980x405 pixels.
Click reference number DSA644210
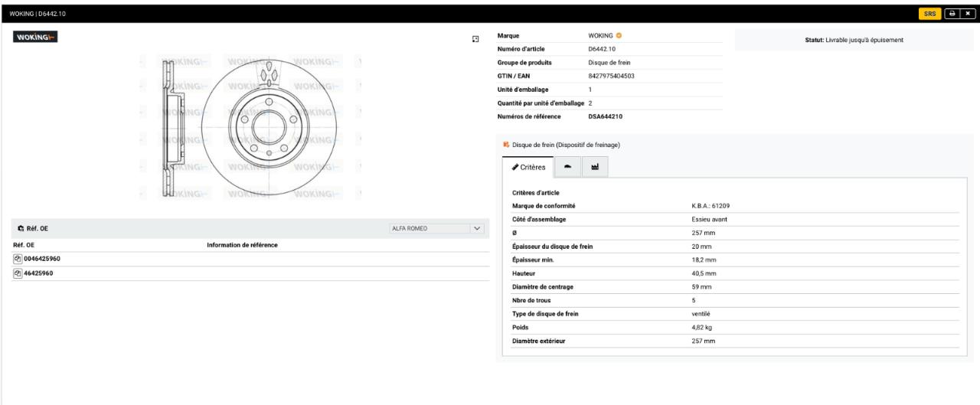[605, 116]
